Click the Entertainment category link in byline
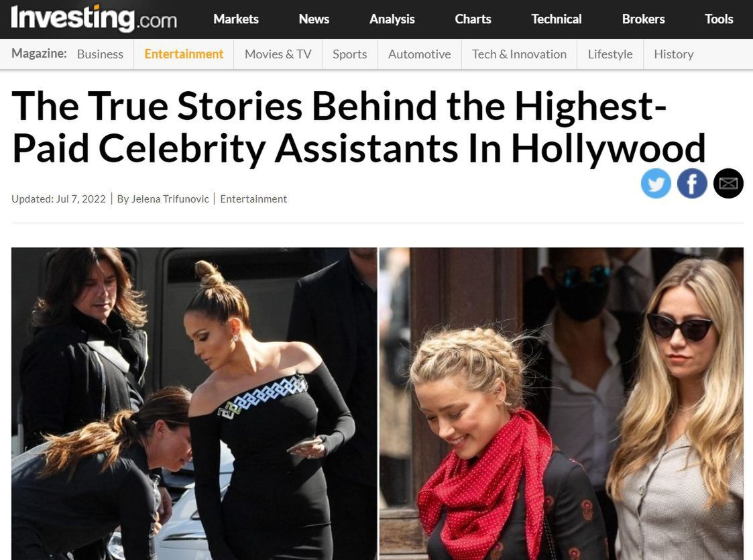Viewport: 753px width, 560px height. pos(253,199)
